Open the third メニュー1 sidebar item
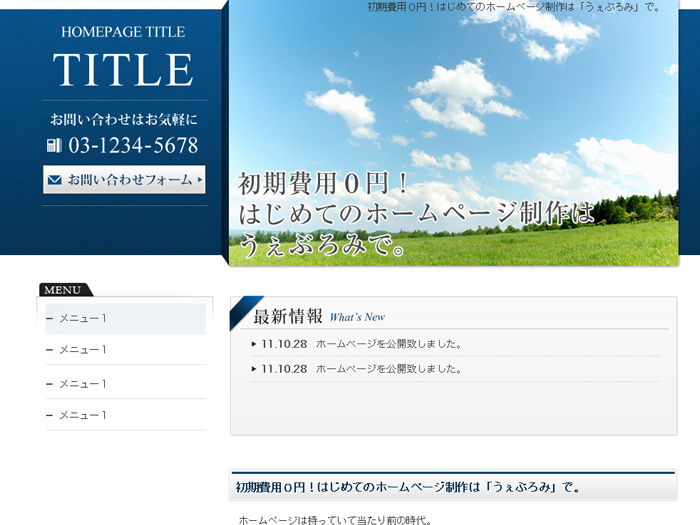 click(126, 383)
